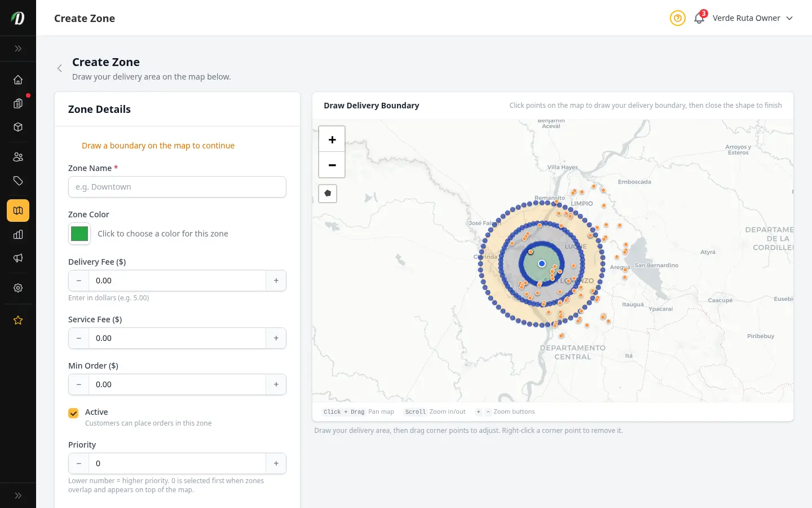Click the Delivery Fee amount field
Image resolution: width=812 pixels, height=508 pixels.
pos(177,281)
